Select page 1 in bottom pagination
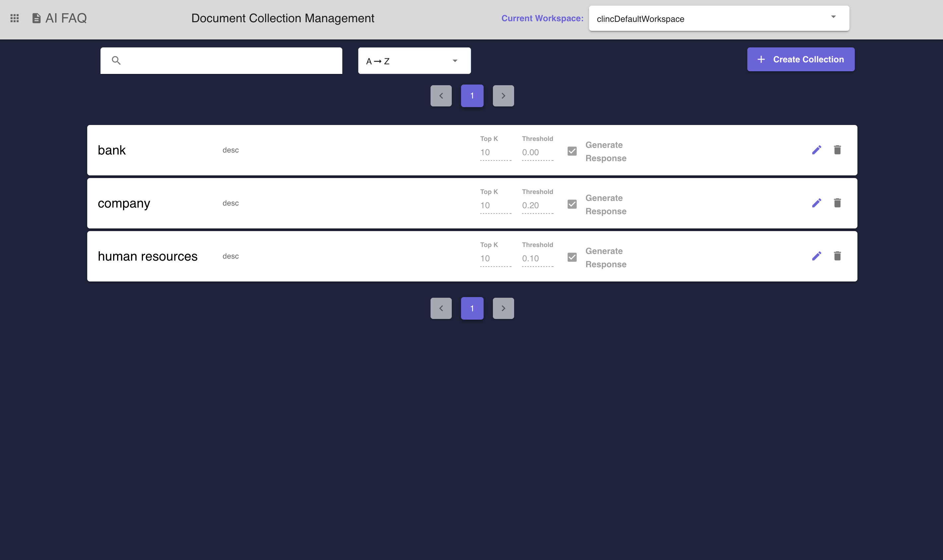943x560 pixels. (x=472, y=308)
